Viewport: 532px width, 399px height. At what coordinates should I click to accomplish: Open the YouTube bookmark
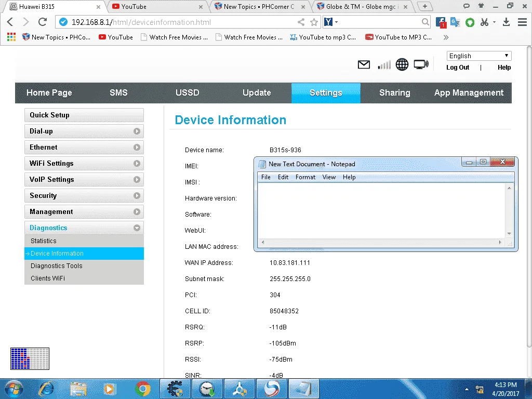coord(116,37)
